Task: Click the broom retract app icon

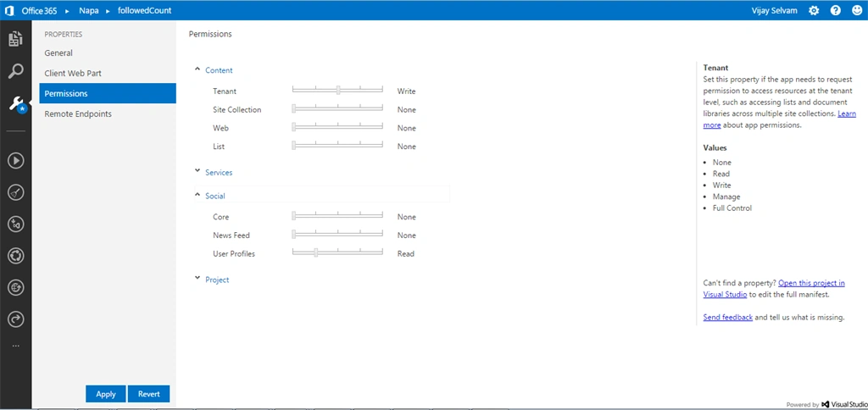Action: pyautogui.click(x=16, y=192)
